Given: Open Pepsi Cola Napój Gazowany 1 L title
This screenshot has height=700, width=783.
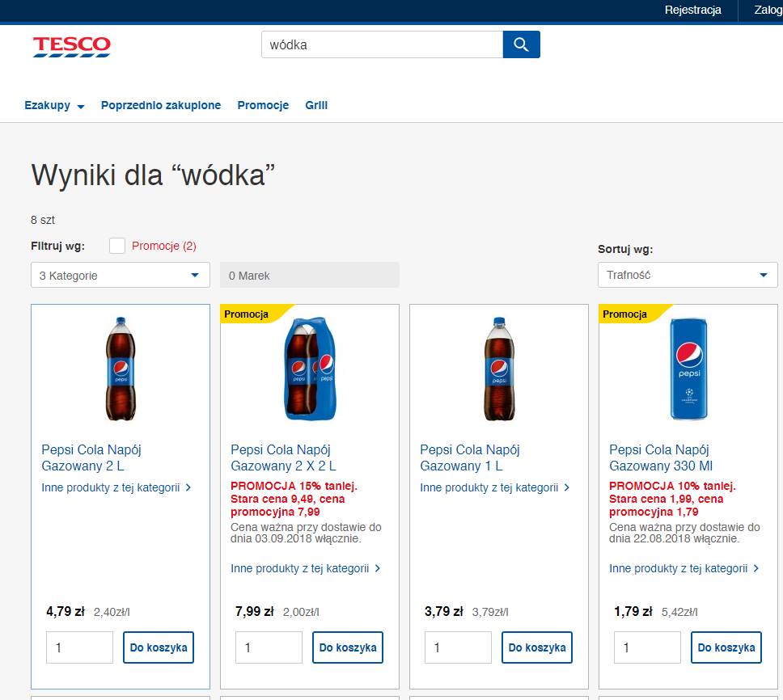Looking at the screenshot, I should (470, 458).
